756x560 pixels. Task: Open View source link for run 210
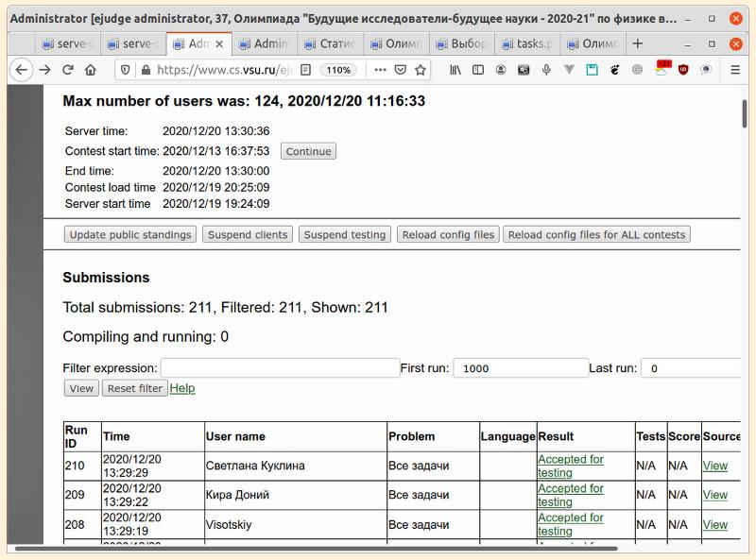[715, 466]
